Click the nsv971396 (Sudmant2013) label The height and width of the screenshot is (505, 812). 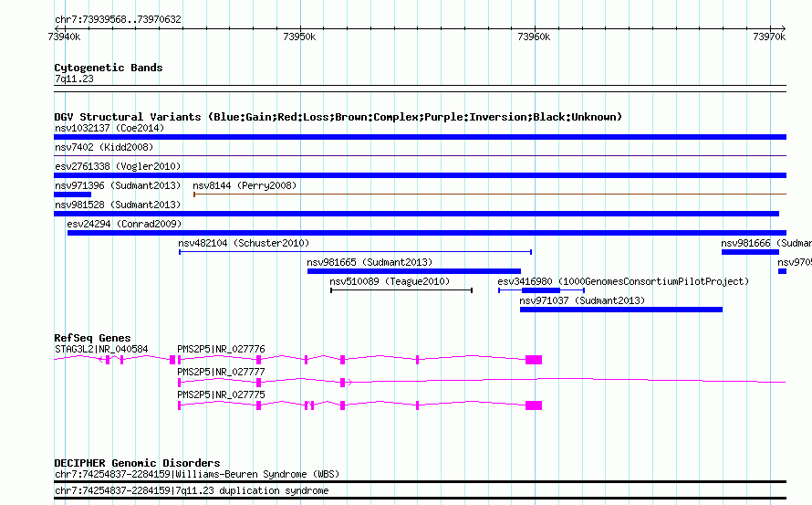tap(118, 185)
